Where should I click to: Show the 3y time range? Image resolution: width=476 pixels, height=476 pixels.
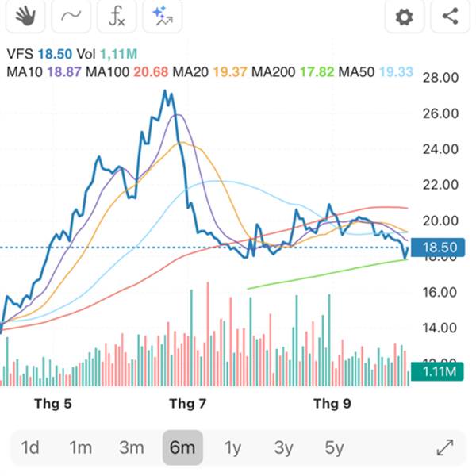[x=283, y=447]
